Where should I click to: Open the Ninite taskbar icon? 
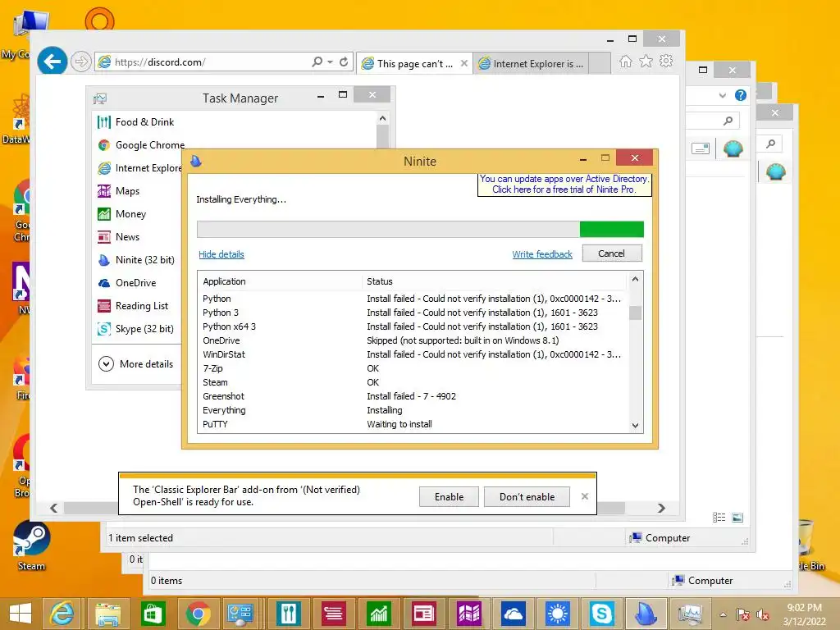tap(646, 614)
